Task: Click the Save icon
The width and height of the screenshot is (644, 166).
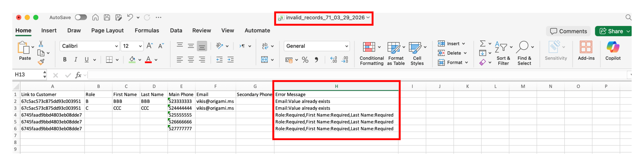Action: click(x=107, y=17)
